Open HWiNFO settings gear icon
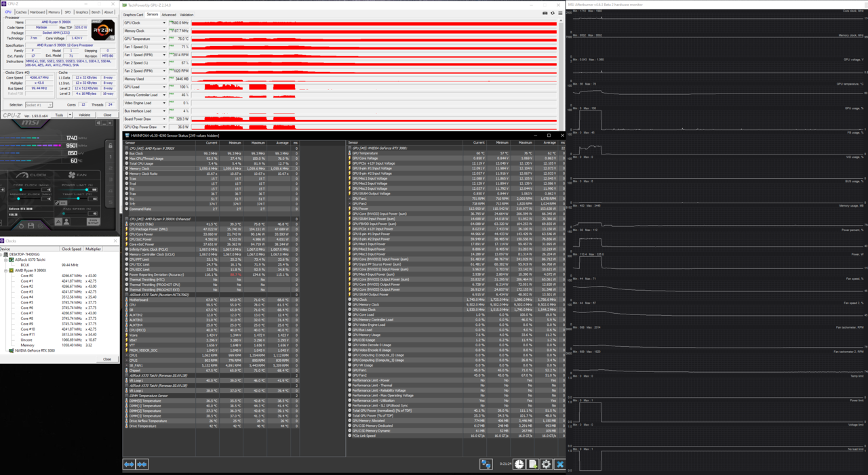Viewport: 868px width, 475px height. click(547, 464)
